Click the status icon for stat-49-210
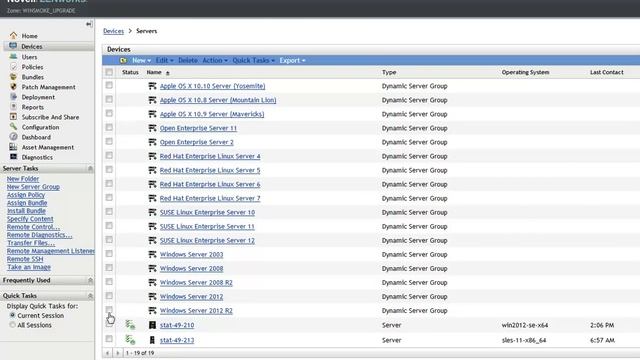Screen dimensions: 640x360 (130, 325)
